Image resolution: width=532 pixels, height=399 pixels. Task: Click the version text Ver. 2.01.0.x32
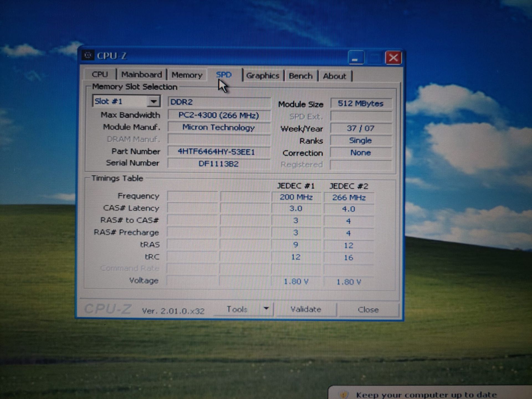tap(173, 311)
